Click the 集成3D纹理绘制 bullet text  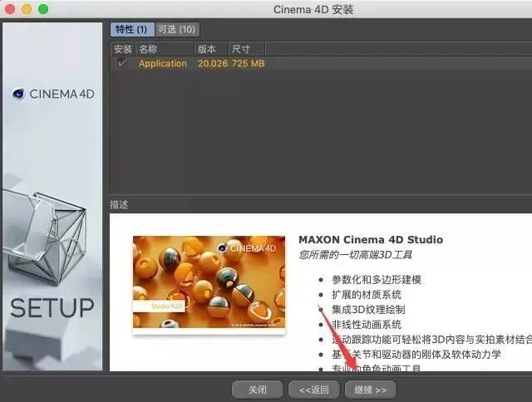(368, 310)
